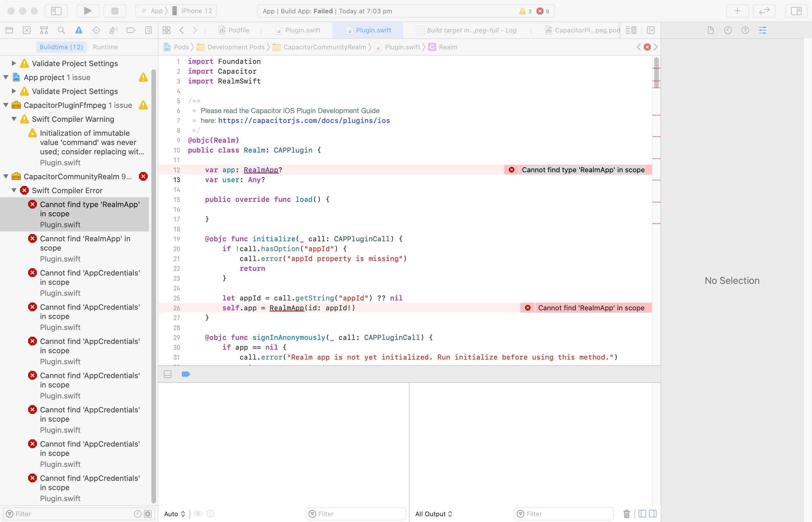The width and height of the screenshot is (812, 522).
Task: Click the trash icon to clear console
Action: [627, 514]
